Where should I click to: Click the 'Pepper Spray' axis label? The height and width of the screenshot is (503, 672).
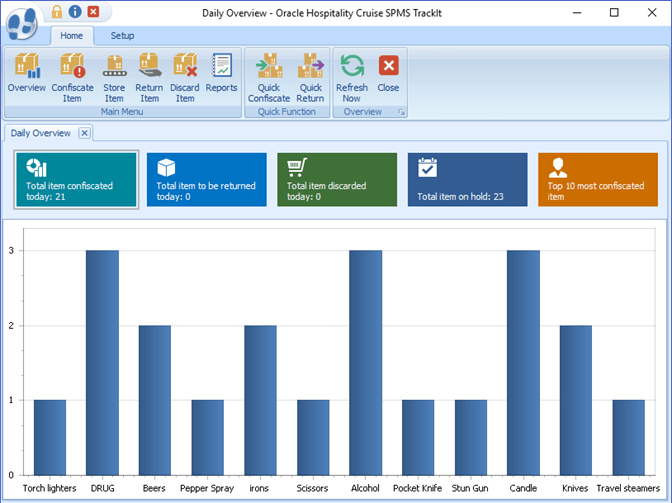[207, 488]
